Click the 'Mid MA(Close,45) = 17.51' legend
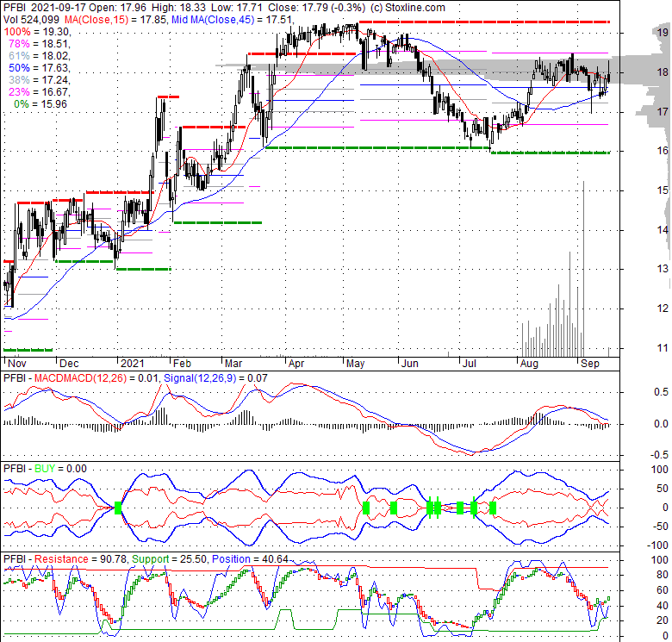 point(233,19)
